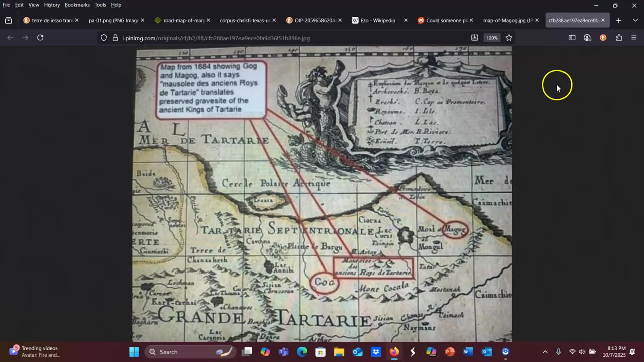
Task: Close the 'Could someone' Reddit tab
Action: pyautogui.click(x=471, y=21)
